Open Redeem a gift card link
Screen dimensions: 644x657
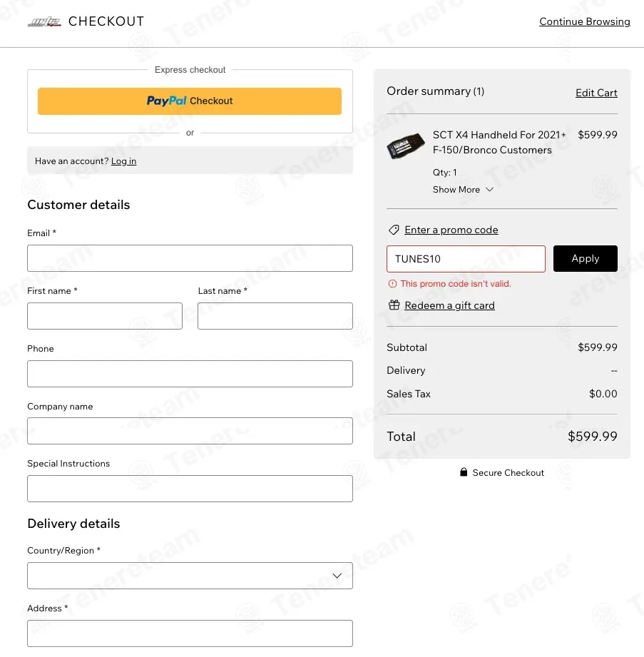[x=449, y=305]
